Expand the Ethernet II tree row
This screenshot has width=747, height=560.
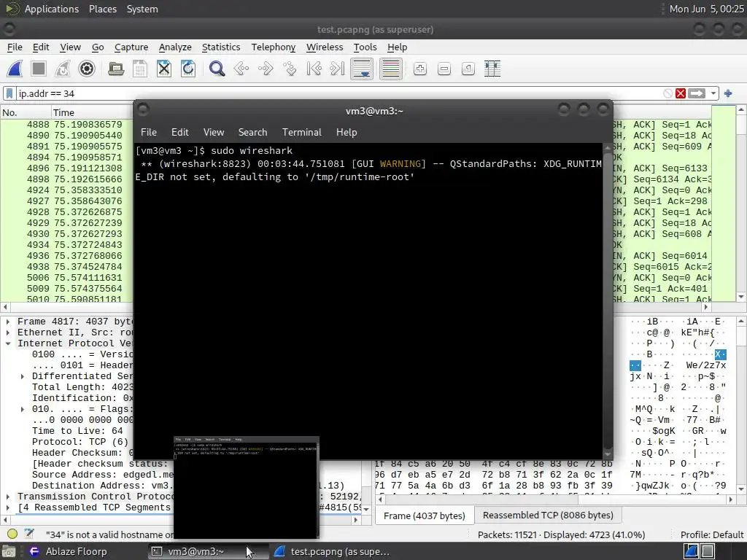click(x=7, y=332)
